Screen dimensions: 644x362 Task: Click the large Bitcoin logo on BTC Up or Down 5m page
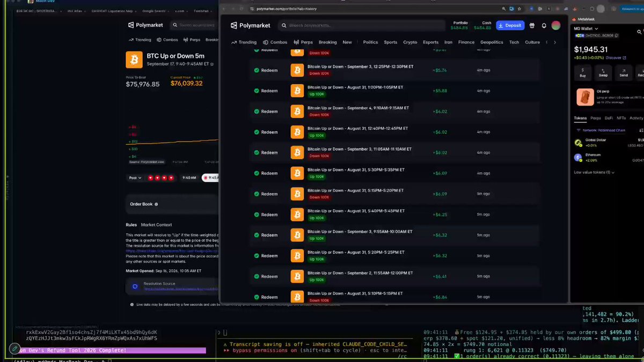134,60
